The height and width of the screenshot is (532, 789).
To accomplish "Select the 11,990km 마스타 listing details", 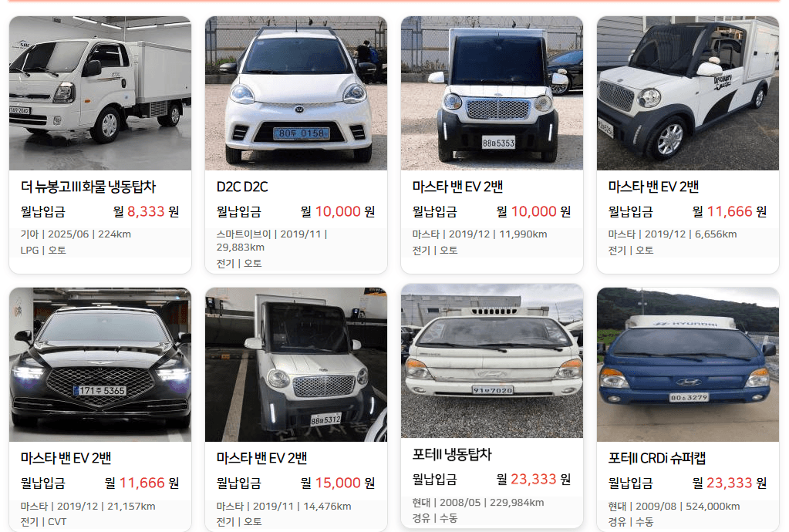I will point(480,242).
